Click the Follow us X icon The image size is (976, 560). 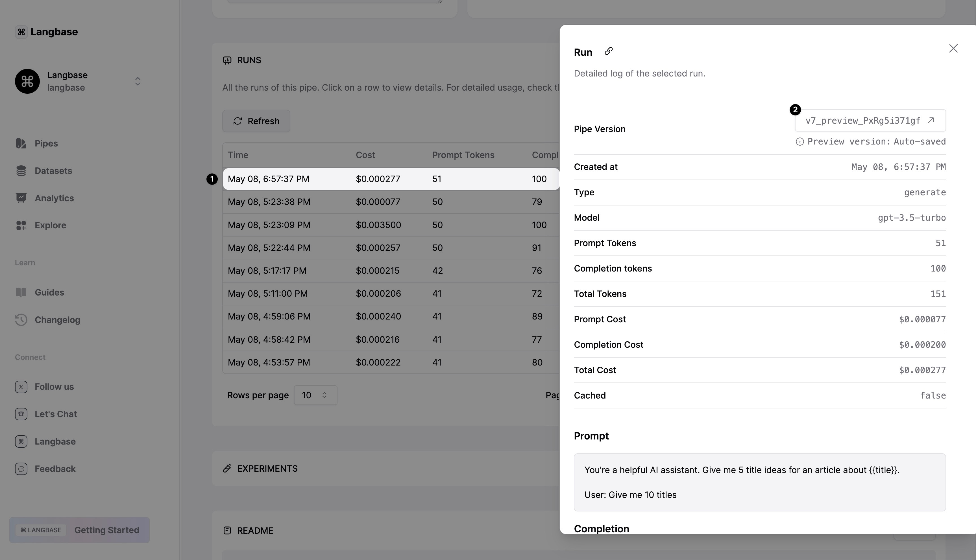click(21, 386)
